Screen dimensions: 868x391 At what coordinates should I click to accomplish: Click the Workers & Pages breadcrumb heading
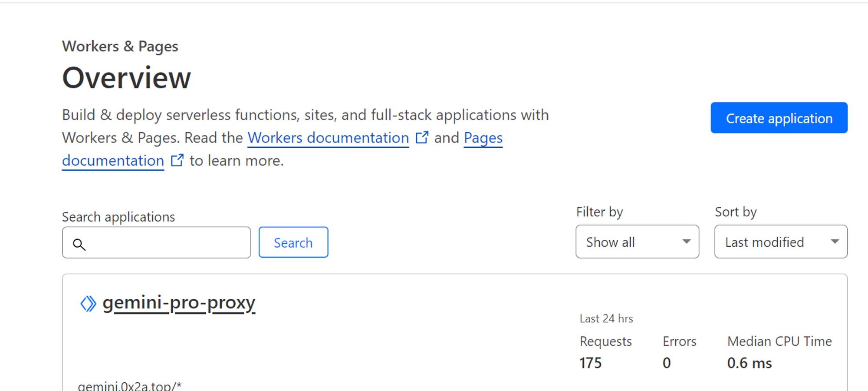coord(120,46)
